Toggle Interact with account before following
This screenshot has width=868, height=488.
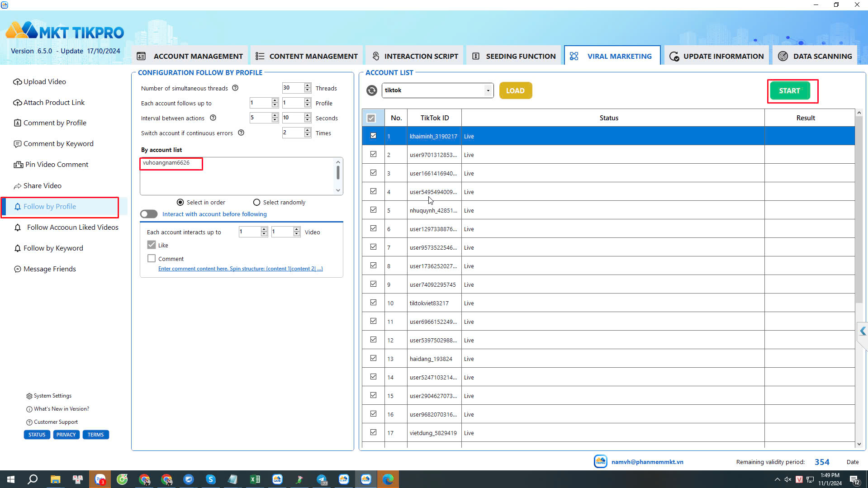[x=149, y=214]
